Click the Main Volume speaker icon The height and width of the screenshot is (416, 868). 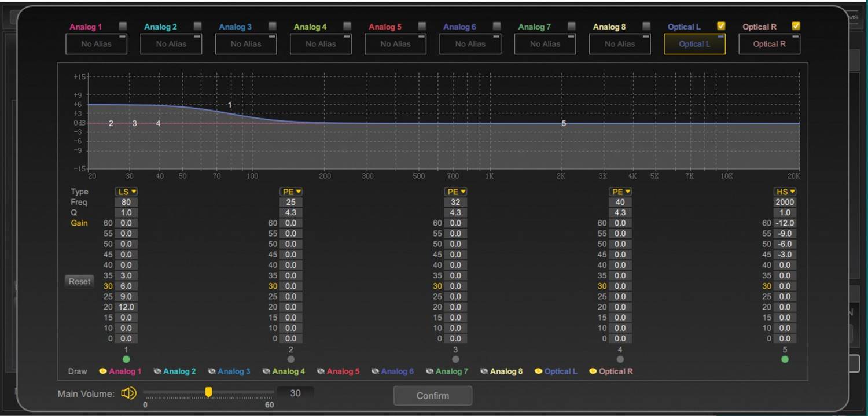point(128,393)
